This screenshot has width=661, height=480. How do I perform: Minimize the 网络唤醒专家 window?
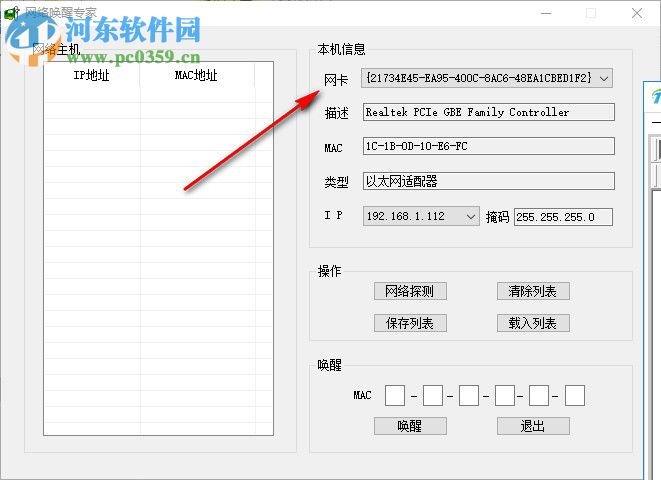pyautogui.click(x=546, y=13)
